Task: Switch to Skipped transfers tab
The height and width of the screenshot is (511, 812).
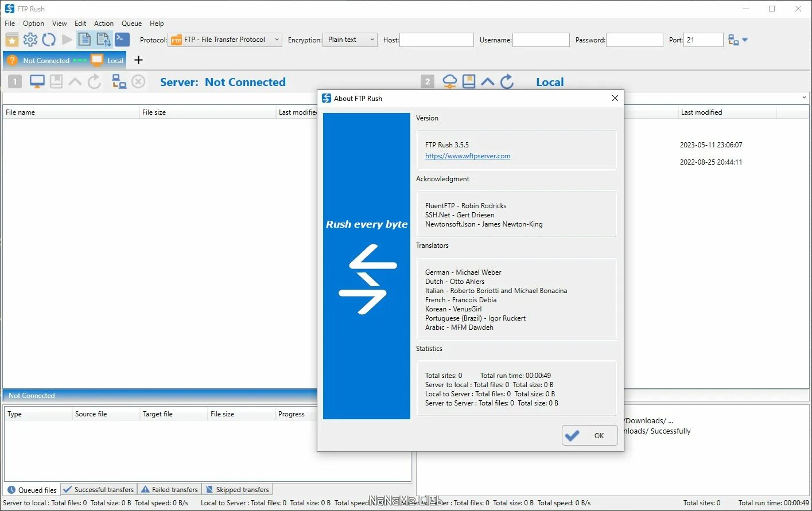Action: click(x=238, y=490)
